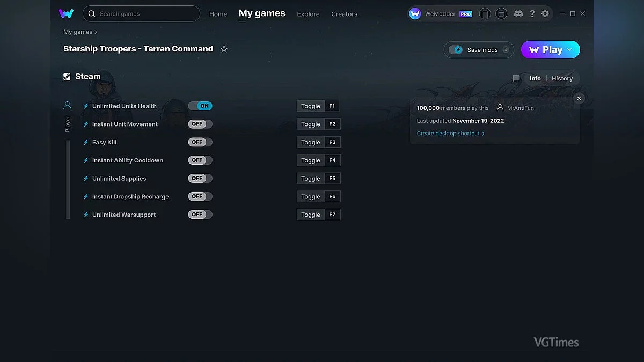Click lightning icon beside Instant Unit Movement

click(x=86, y=124)
